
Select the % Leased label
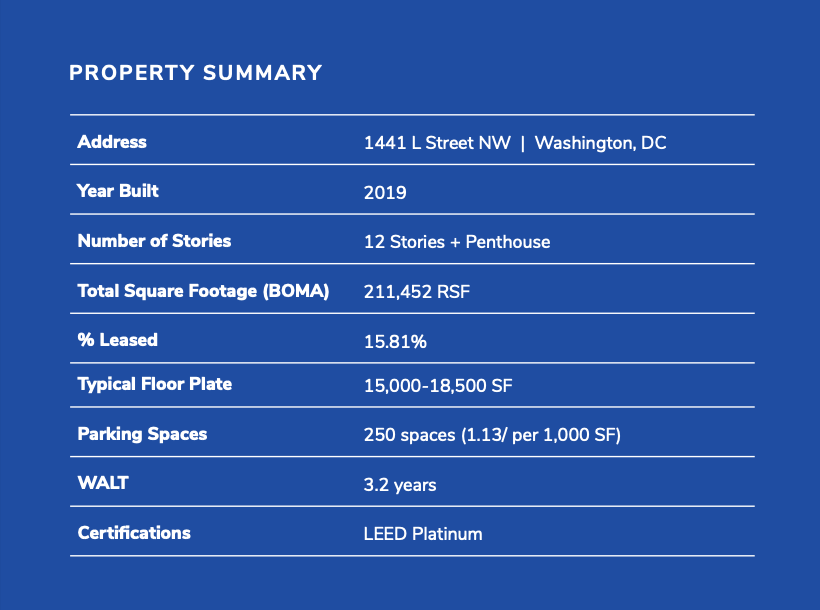coord(118,340)
